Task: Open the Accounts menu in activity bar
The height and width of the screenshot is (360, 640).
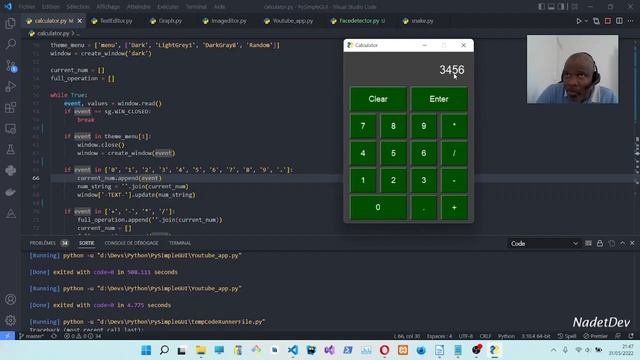Action: point(11,300)
